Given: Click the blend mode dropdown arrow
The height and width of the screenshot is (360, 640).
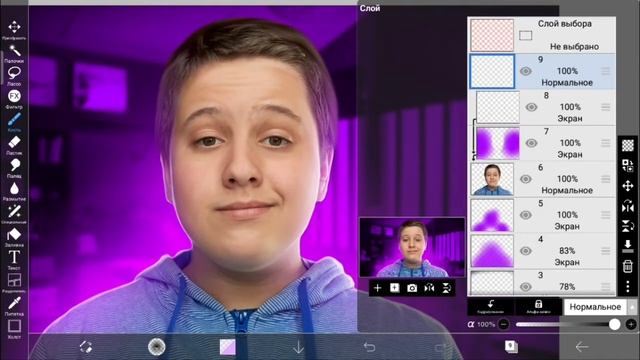Looking at the screenshot, I should click(x=632, y=307).
